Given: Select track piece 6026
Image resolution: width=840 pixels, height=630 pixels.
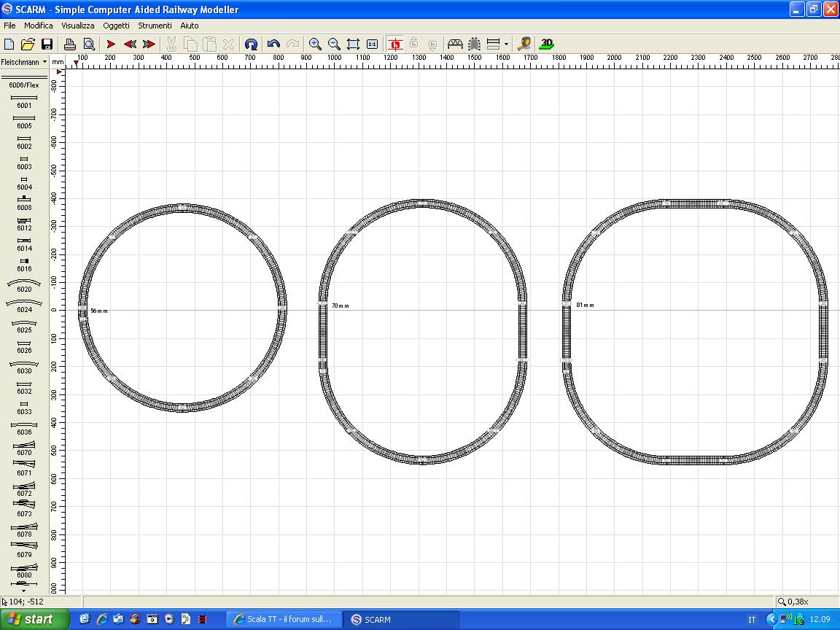Looking at the screenshot, I should [24, 346].
